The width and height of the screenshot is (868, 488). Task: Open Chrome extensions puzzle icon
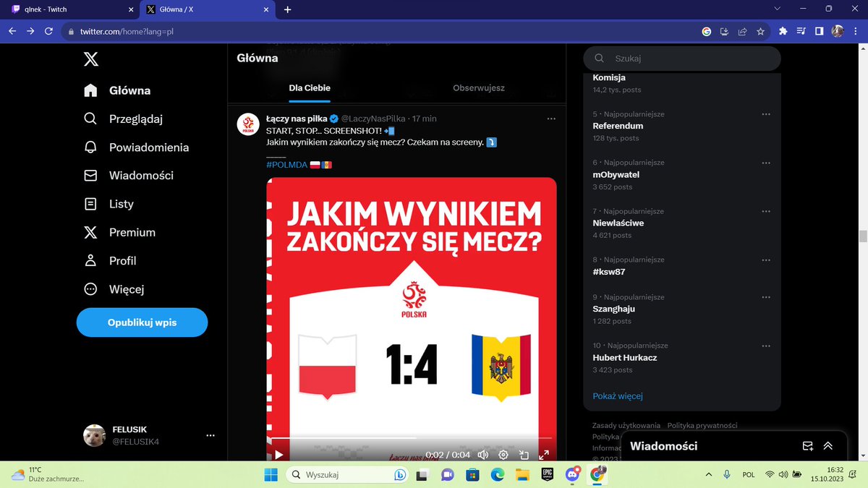point(783,31)
